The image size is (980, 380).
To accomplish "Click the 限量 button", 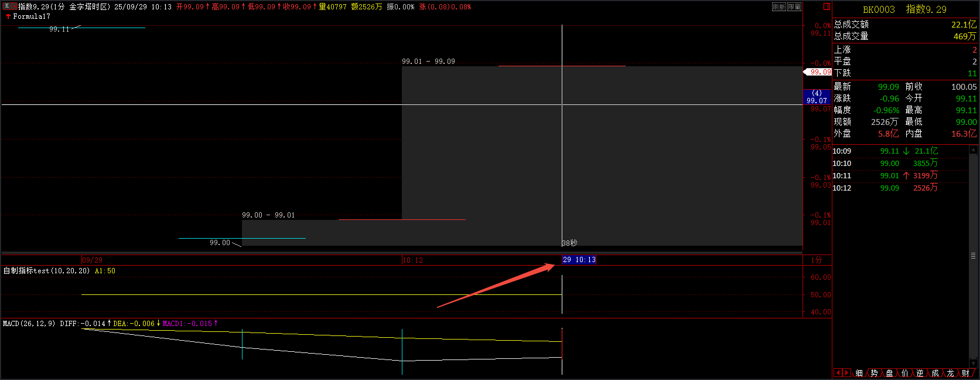I will [x=794, y=7].
